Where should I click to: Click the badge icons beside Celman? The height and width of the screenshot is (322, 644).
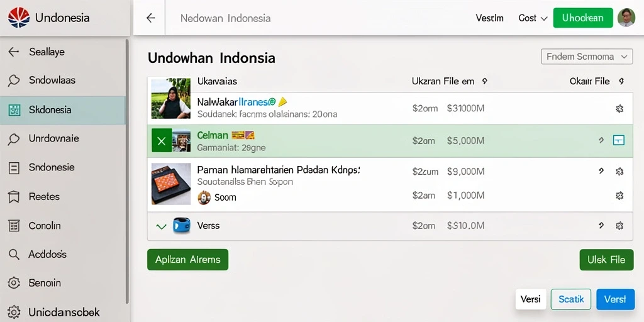243,135
